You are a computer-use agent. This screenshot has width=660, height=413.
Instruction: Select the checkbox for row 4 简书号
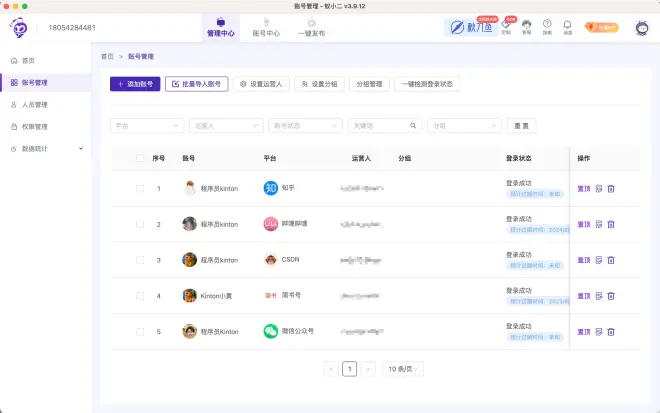click(x=140, y=296)
